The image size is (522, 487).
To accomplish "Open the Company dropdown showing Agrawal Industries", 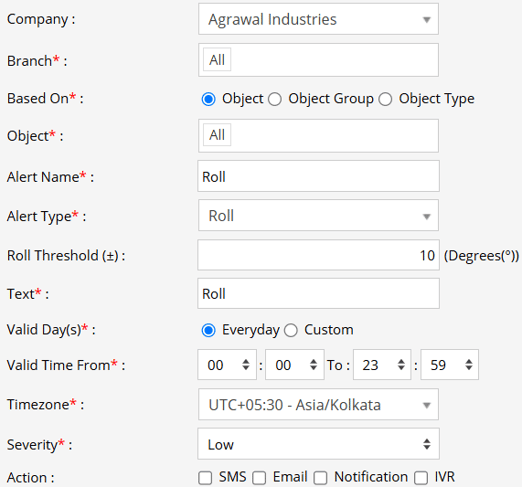I will 318,19.
